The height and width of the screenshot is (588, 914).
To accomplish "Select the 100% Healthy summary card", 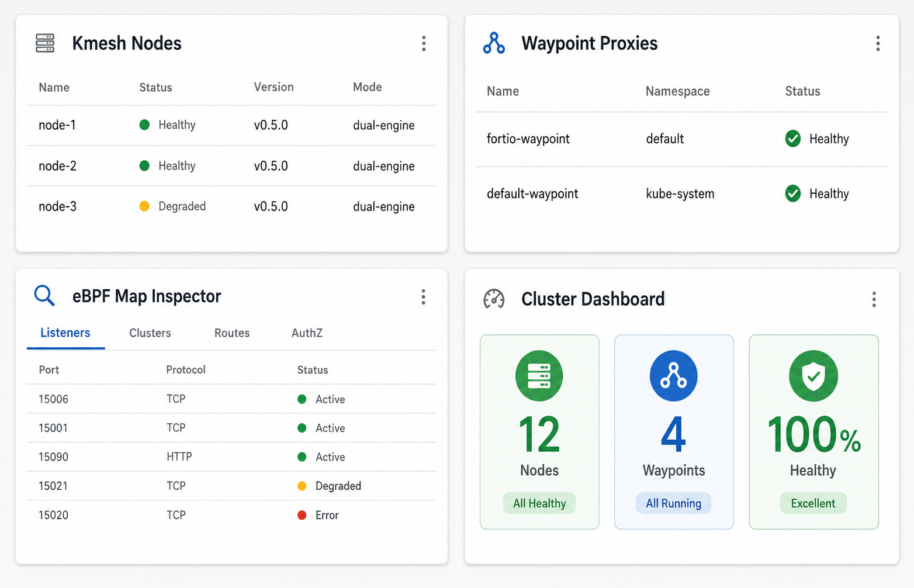I will [813, 432].
